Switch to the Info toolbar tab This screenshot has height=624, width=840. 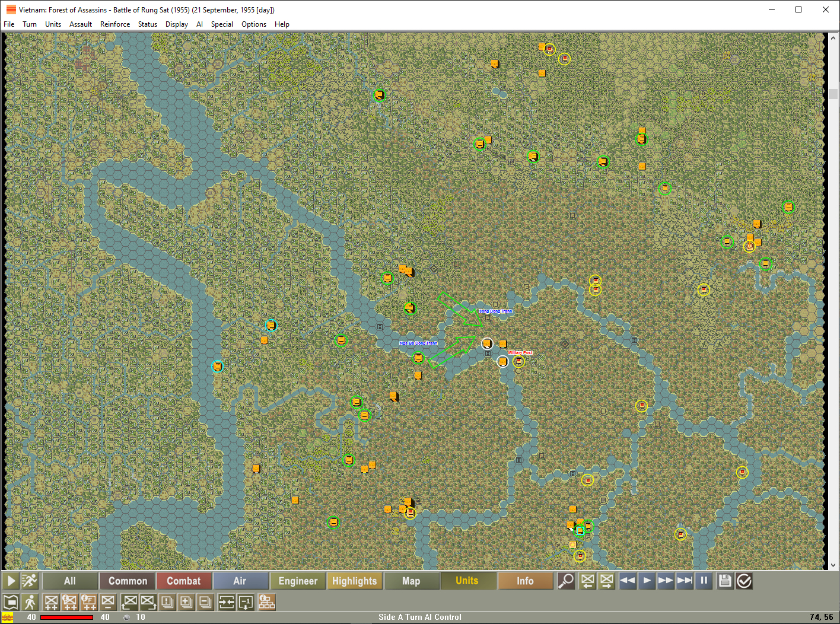[525, 581]
